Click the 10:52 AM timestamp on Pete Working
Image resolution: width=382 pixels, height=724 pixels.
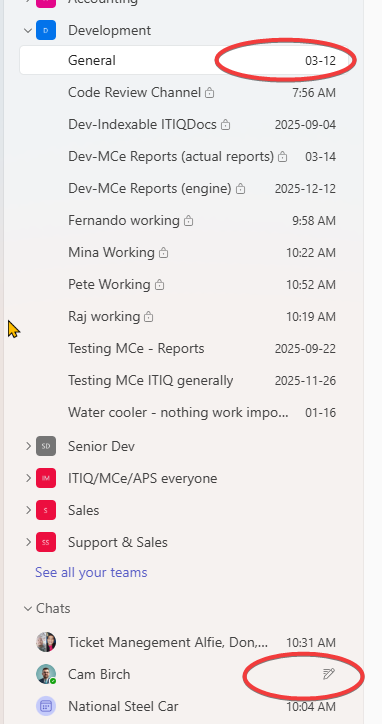[x=311, y=285]
